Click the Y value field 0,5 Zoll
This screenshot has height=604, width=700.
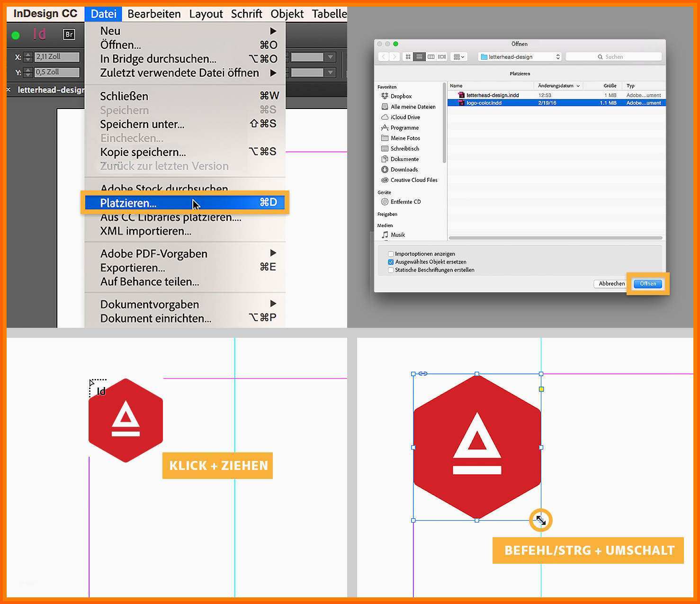click(x=57, y=72)
